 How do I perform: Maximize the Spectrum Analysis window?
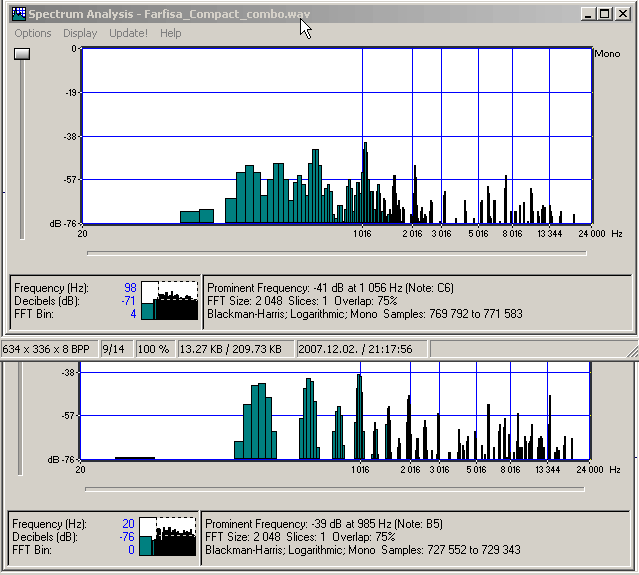pos(605,14)
